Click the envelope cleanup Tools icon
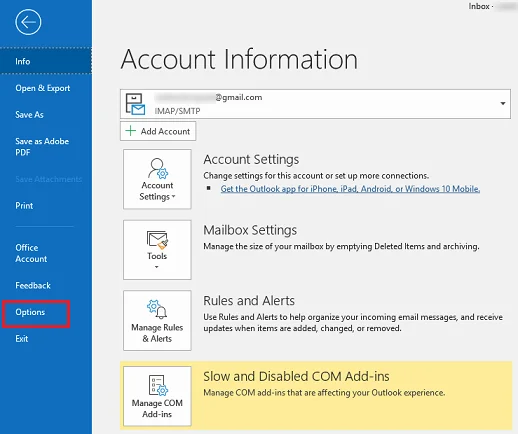 tap(157, 240)
